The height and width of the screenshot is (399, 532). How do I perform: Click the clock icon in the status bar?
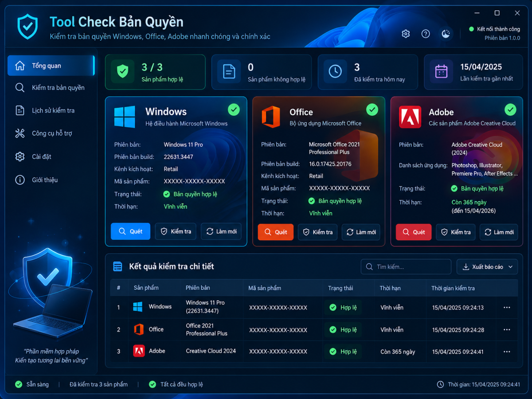coord(440,384)
